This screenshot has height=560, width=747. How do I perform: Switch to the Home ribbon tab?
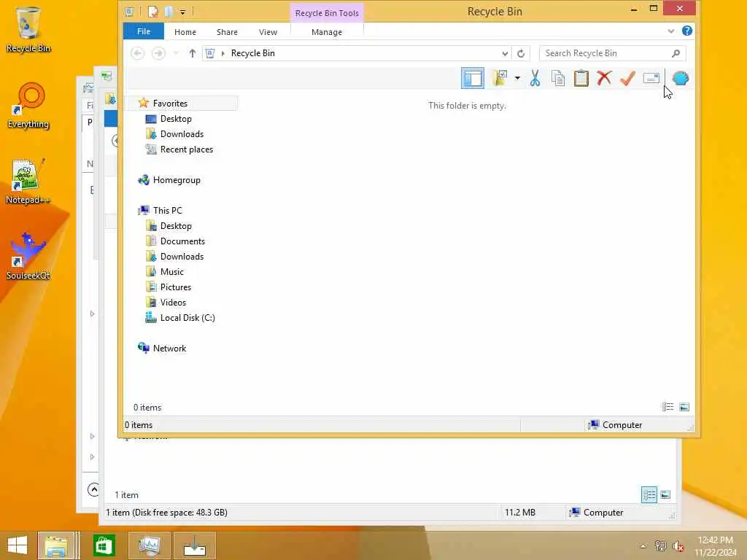(185, 32)
